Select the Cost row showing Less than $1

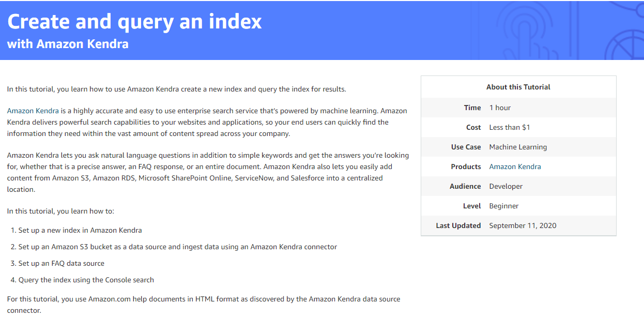[x=518, y=127]
